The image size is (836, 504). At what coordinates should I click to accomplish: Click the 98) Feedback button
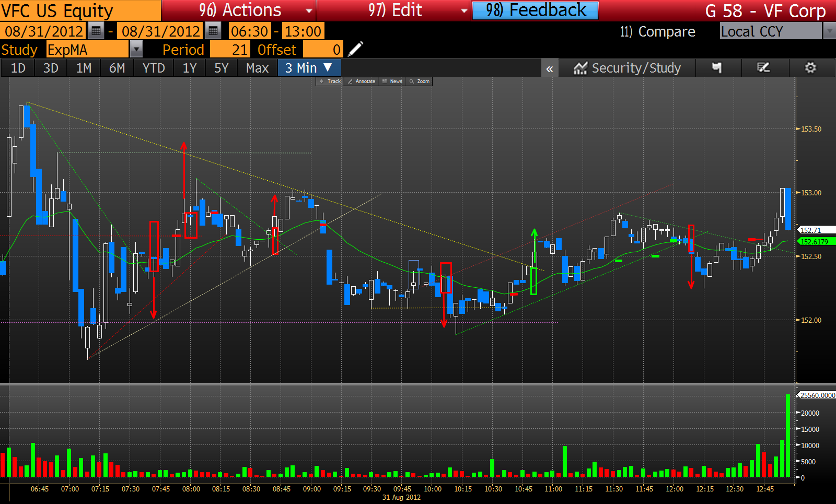536,10
